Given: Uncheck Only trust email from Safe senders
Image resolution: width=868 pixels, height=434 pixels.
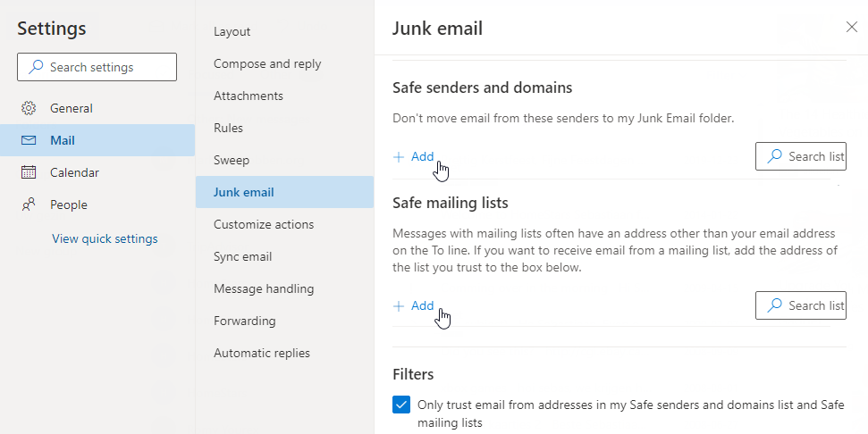Looking at the screenshot, I should 401,405.
